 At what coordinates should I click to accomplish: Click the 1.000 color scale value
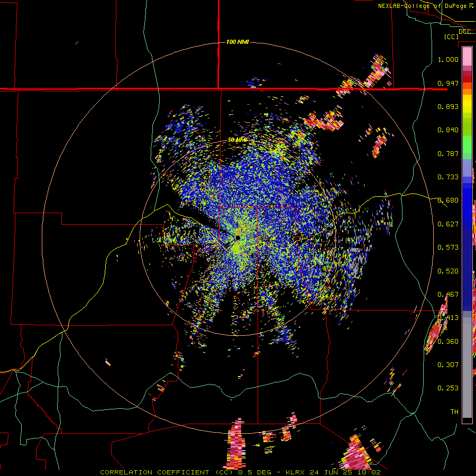pos(448,59)
